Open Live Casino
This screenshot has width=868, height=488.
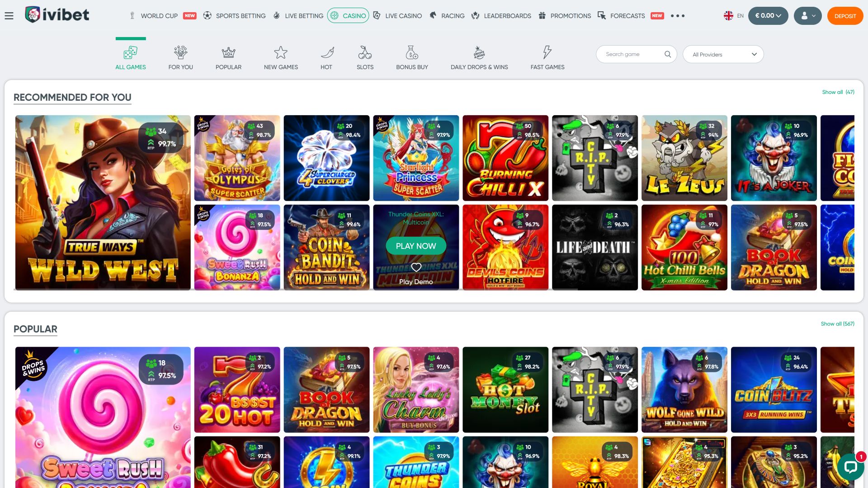click(398, 16)
